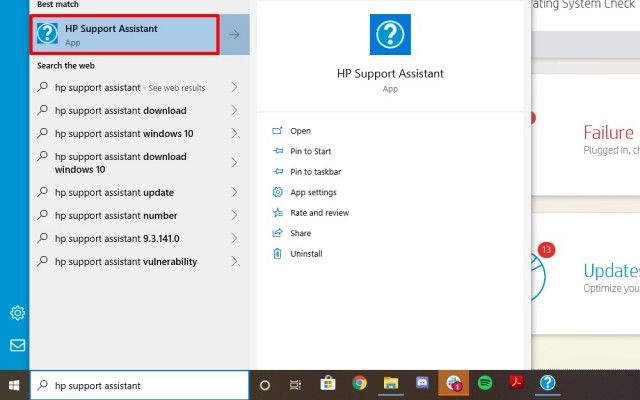Click the Pin to taskbar pin icon
The width and height of the screenshot is (640, 400).
click(278, 171)
